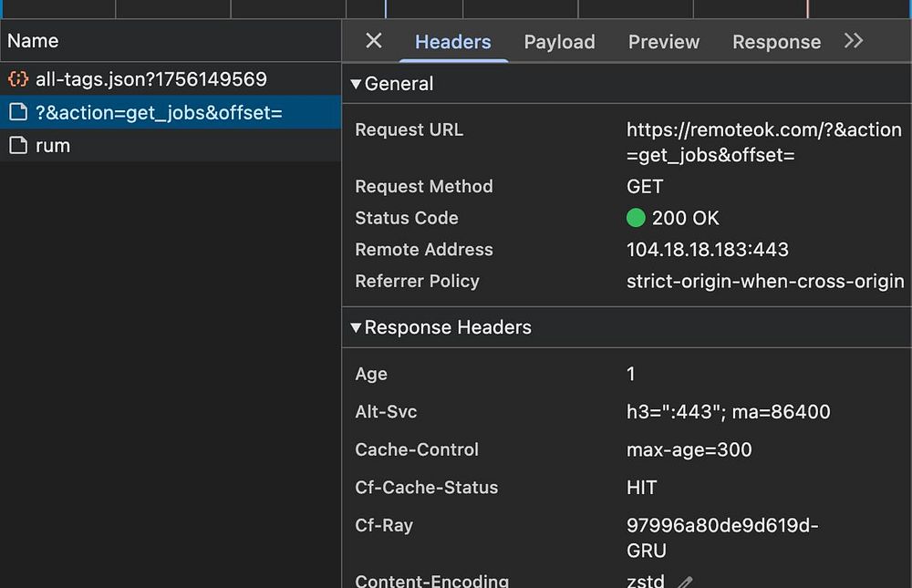Collapse the General section
The height and width of the screenshot is (588, 912).
(x=357, y=84)
